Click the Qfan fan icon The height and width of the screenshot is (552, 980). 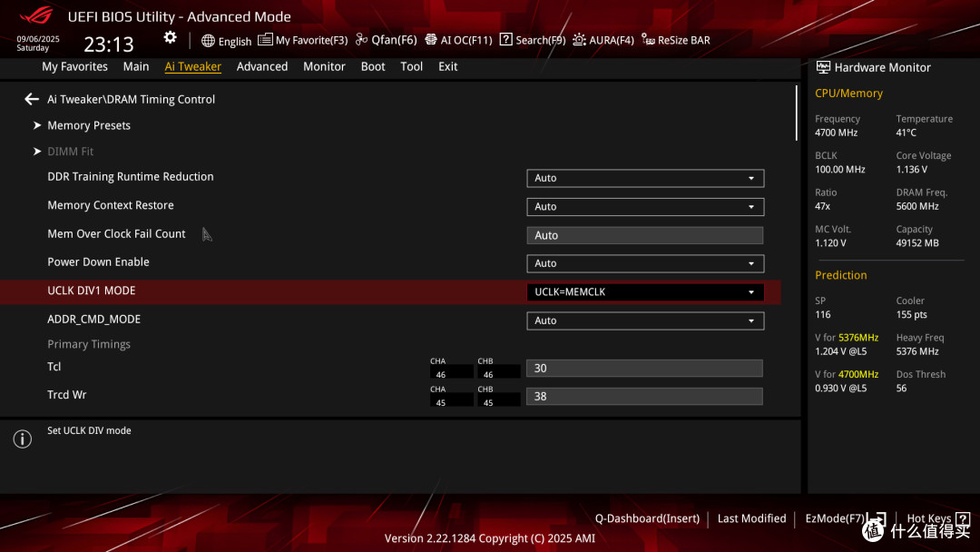click(x=361, y=39)
